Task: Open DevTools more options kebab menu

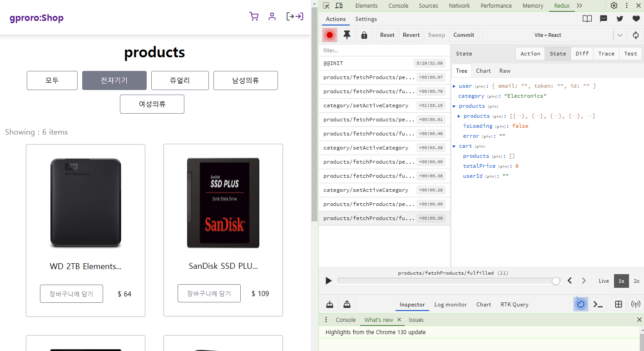Action: click(627, 5)
